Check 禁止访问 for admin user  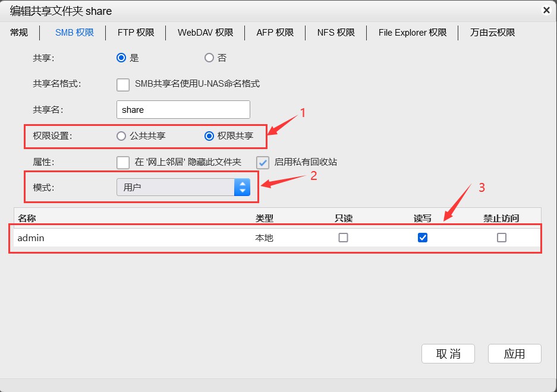(502, 238)
